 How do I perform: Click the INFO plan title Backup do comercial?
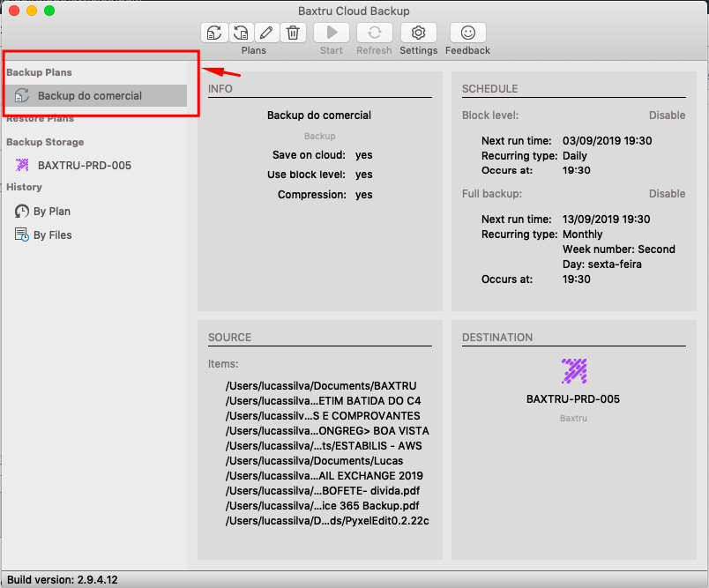319,115
